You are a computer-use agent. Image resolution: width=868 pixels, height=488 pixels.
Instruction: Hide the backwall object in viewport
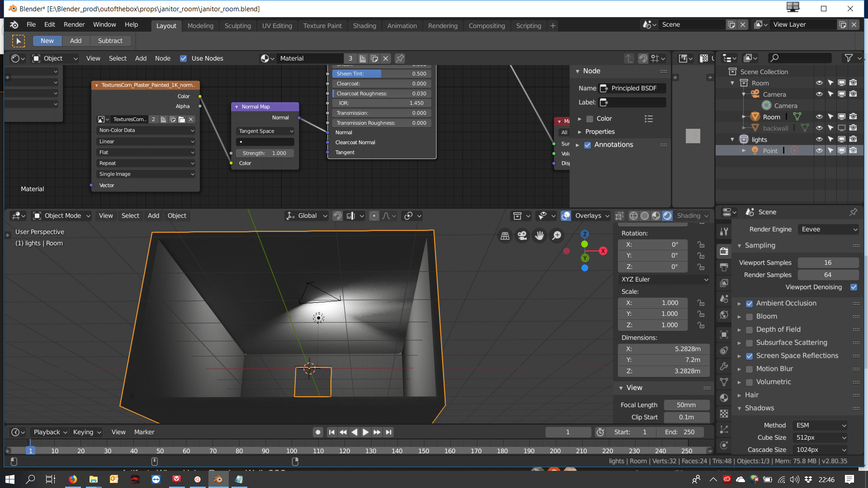[x=819, y=128]
